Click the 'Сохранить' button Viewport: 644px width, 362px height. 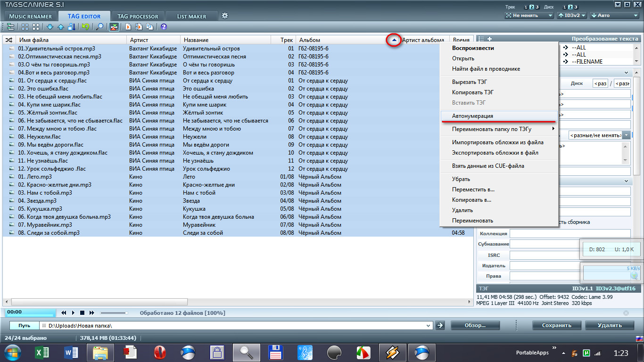[557, 325]
